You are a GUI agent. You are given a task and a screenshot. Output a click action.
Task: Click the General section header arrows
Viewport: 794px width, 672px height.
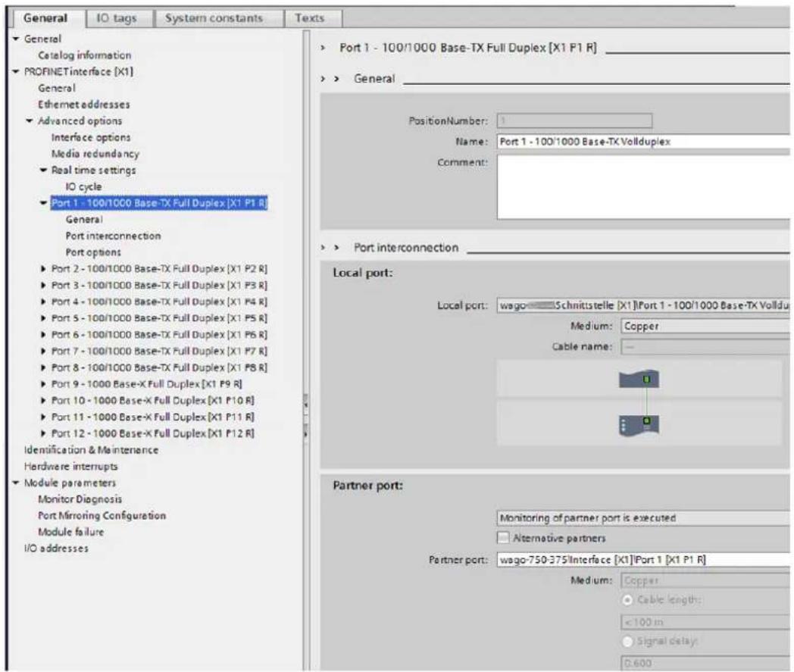pyautogui.click(x=330, y=79)
